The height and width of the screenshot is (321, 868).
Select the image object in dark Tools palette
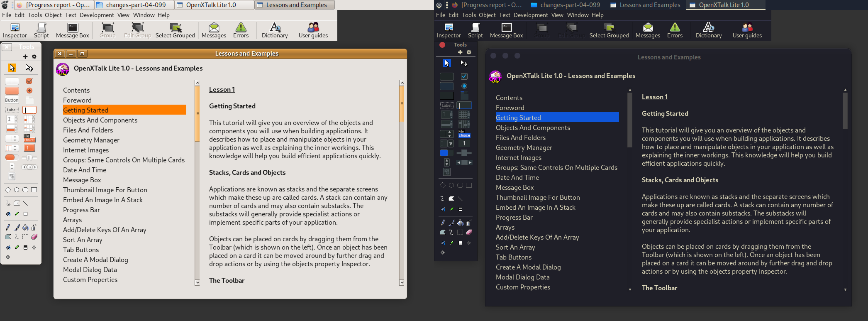pos(447,172)
